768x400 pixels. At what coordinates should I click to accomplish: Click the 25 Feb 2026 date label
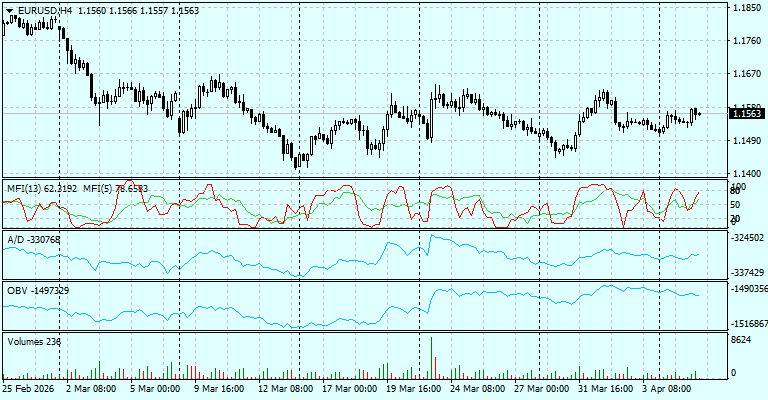[28, 389]
